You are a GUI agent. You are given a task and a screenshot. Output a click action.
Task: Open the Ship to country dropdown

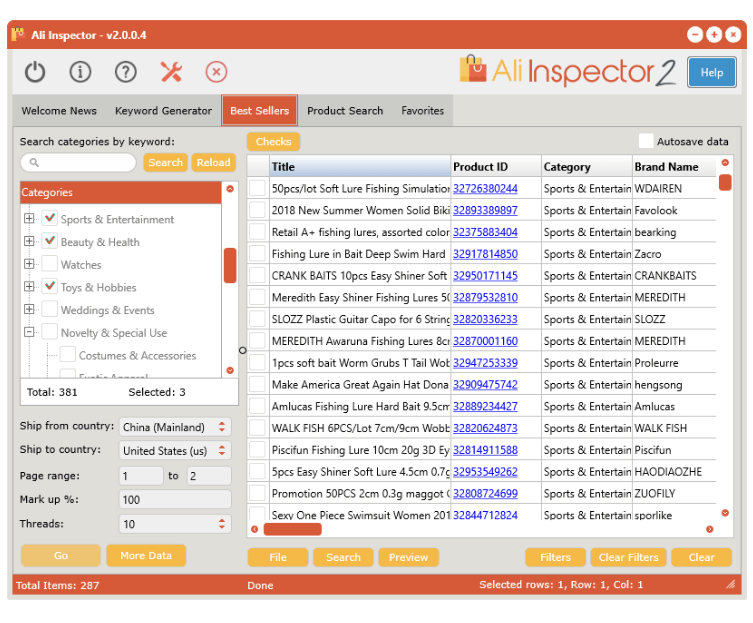(x=175, y=450)
